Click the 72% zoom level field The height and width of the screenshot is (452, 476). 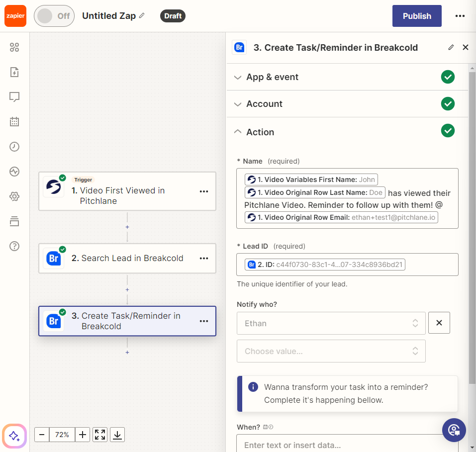tap(62, 435)
